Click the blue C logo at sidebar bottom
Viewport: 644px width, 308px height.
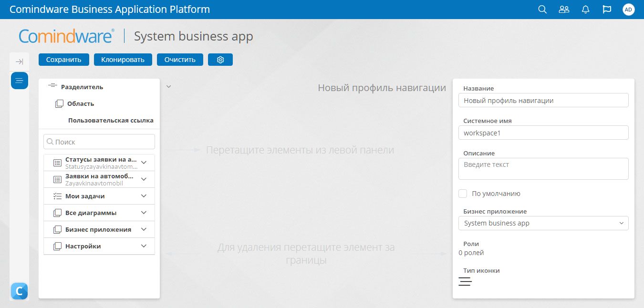20,291
